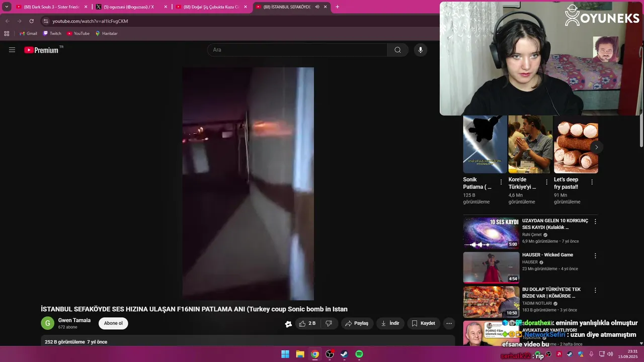The height and width of the screenshot is (362, 644).
Task: Reload the current page
Action: pos(31,21)
